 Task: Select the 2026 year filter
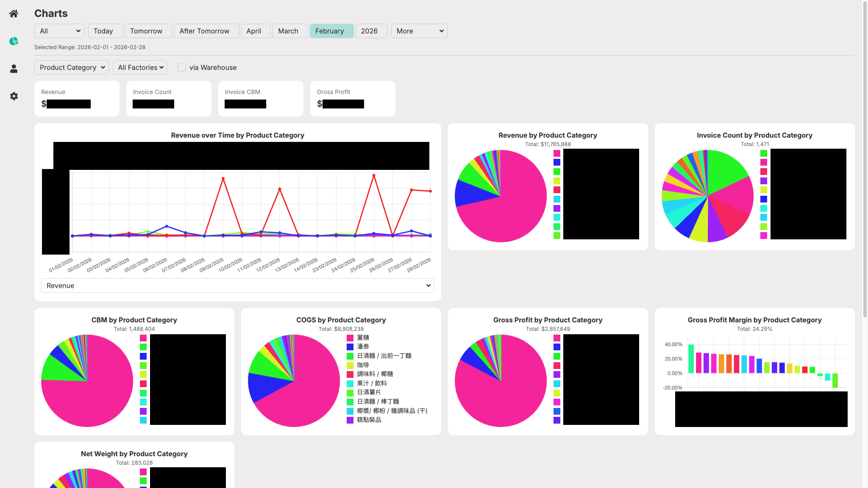pyautogui.click(x=371, y=31)
